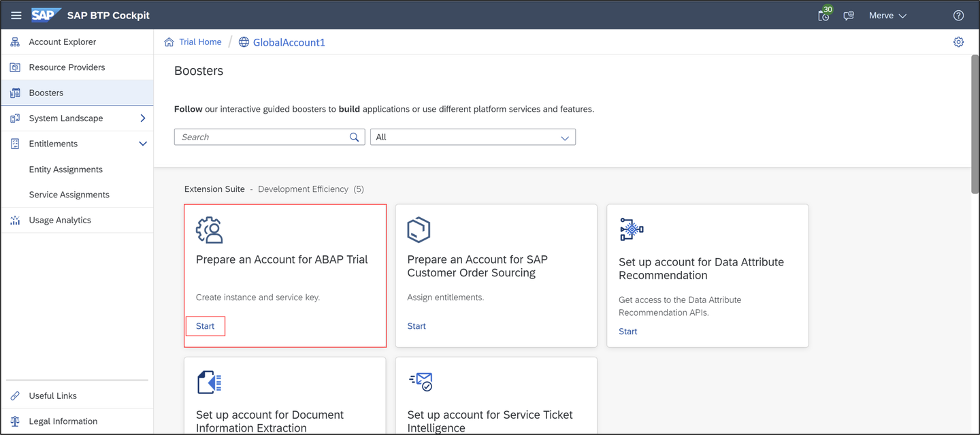Click the Customer Order Sourcing cube icon
The width and height of the screenshot is (980, 435).
click(x=419, y=230)
